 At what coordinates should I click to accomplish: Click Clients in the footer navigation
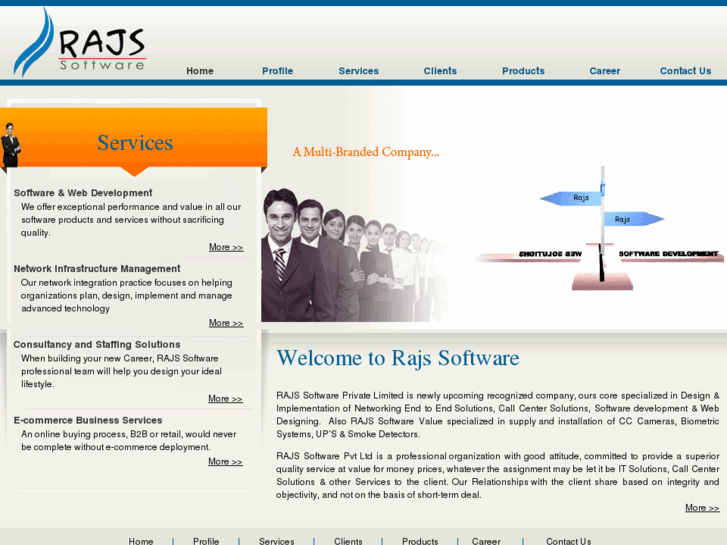coord(348,541)
